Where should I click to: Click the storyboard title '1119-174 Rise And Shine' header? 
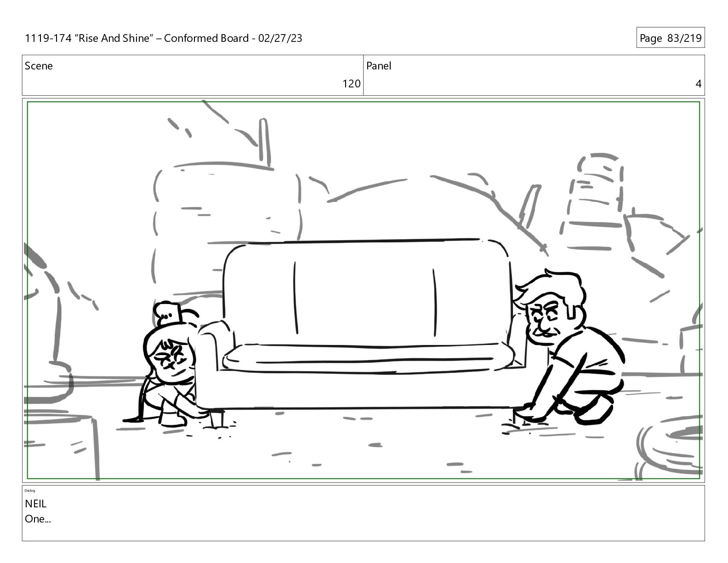pyautogui.click(x=164, y=38)
